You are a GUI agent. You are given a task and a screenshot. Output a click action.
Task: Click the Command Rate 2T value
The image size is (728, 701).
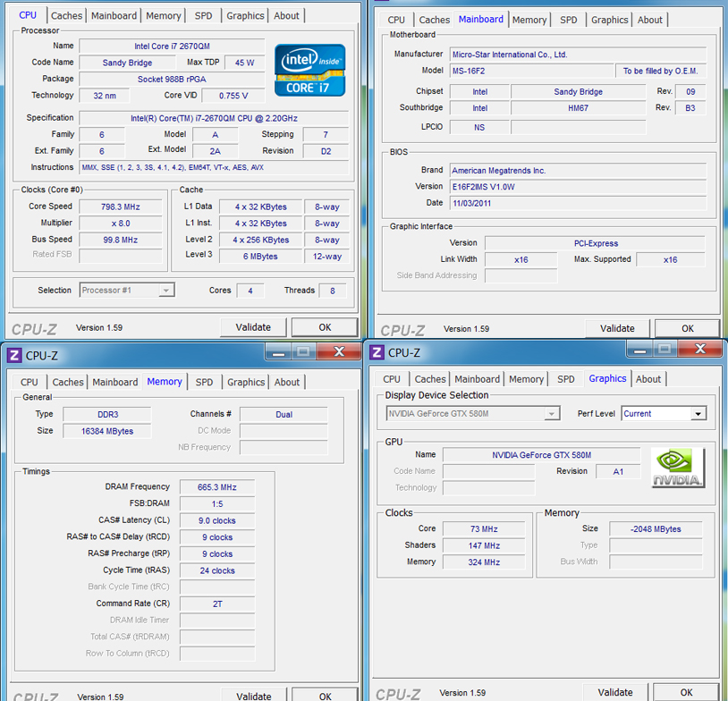pos(216,604)
